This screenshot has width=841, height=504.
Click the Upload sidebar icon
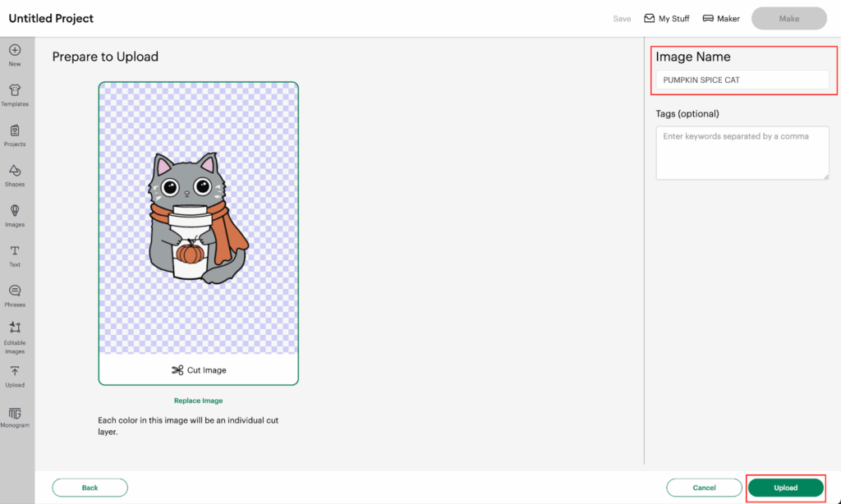pyautogui.click(x=15, y=372)
